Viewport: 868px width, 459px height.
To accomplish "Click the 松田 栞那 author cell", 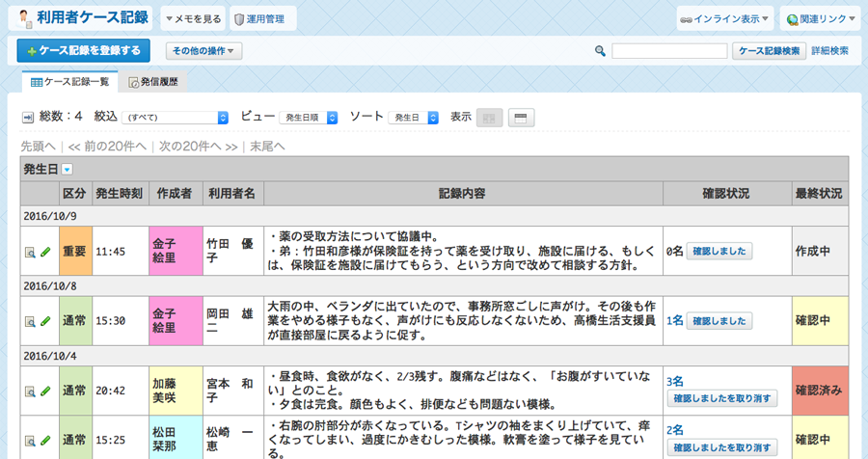I will tap(176, 438).
